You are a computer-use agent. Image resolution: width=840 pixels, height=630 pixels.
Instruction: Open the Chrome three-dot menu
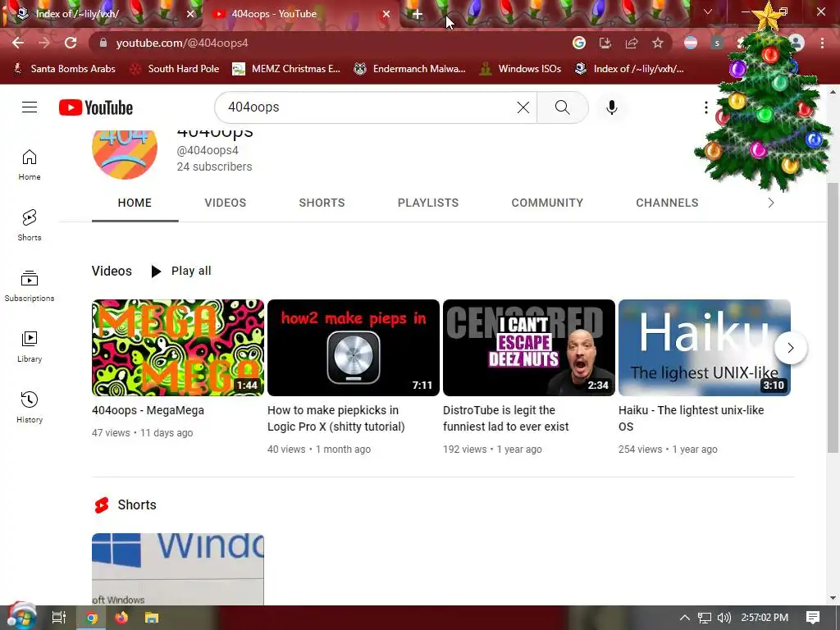click(x=822, y=43)
